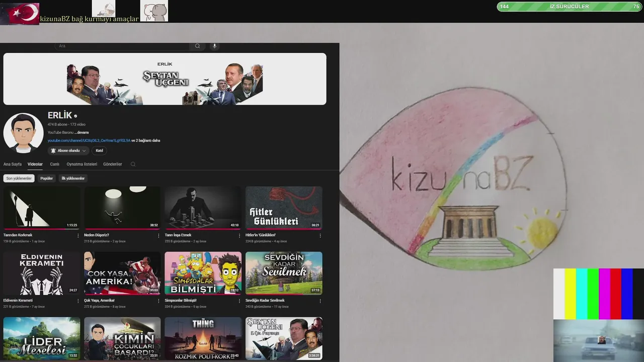Image resolution: width=644 pixels, height=362 pixels.
Task: Click the sketch avatar image in top bar
Action: [x=104, y=9]
